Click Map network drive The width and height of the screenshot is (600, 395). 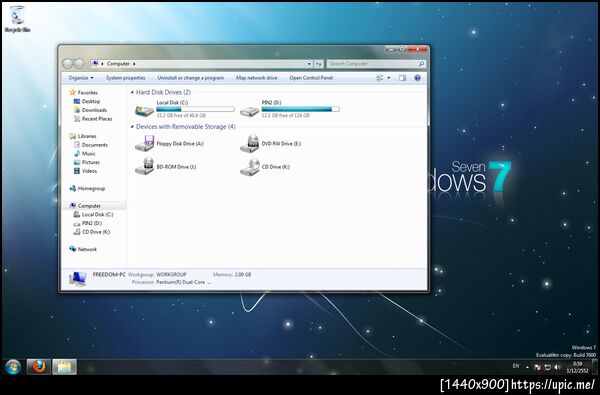pos(256,78)
